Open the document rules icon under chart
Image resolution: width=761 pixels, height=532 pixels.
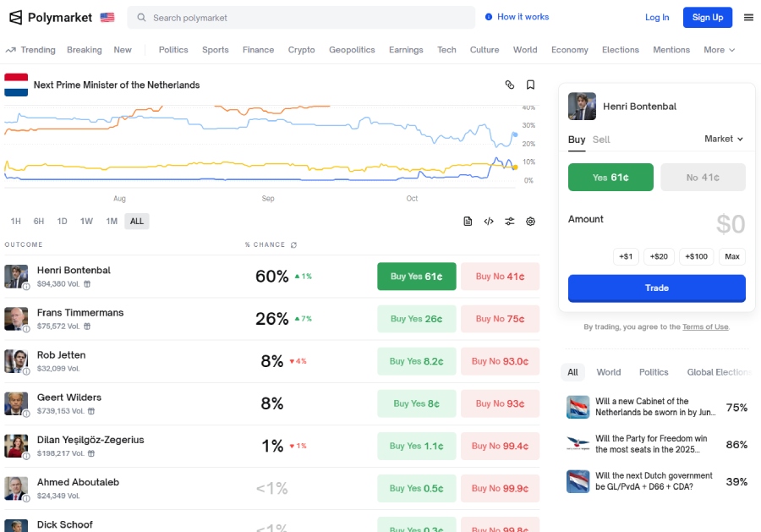(x=468, y=222)
